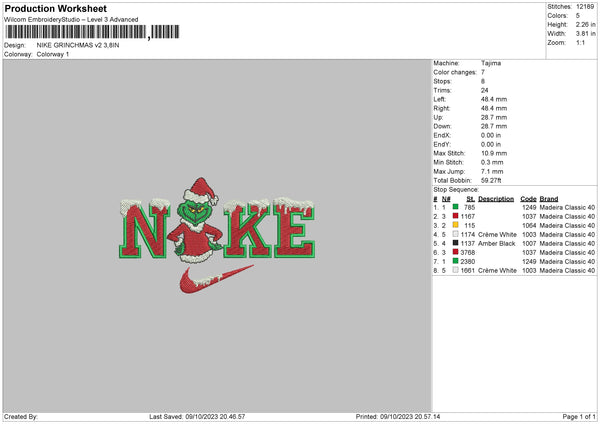600x424 pixels.
Task: Click the max jump value '7.1 mm'
Action: click(492, 171)
